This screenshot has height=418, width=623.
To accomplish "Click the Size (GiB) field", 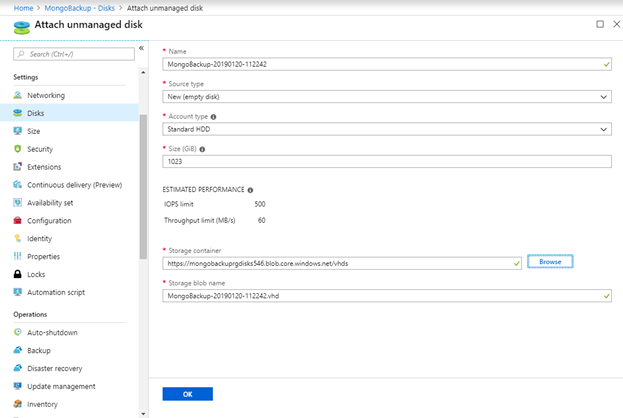I will pyautogui.click(x=387, y=162).
